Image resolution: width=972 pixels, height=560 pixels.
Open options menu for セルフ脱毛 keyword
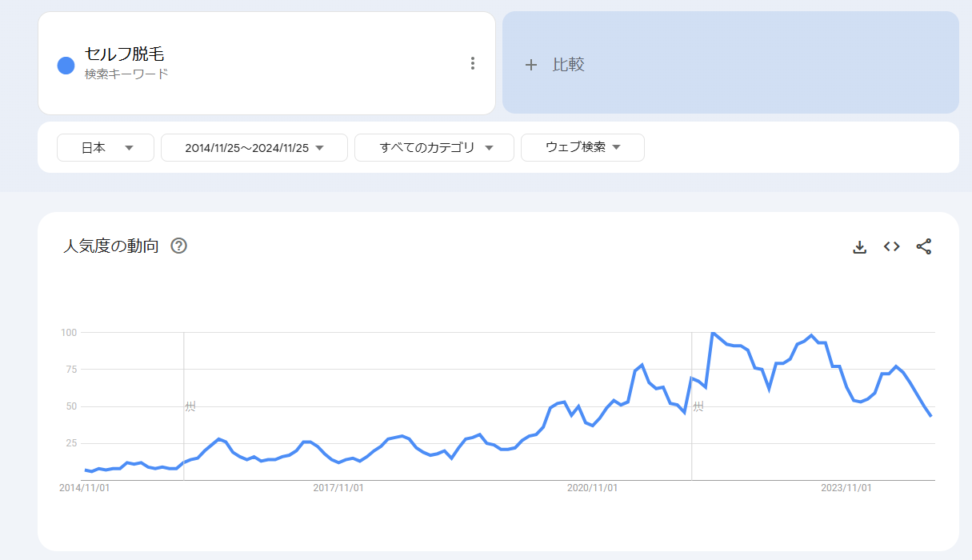click(x=472, y=63)
